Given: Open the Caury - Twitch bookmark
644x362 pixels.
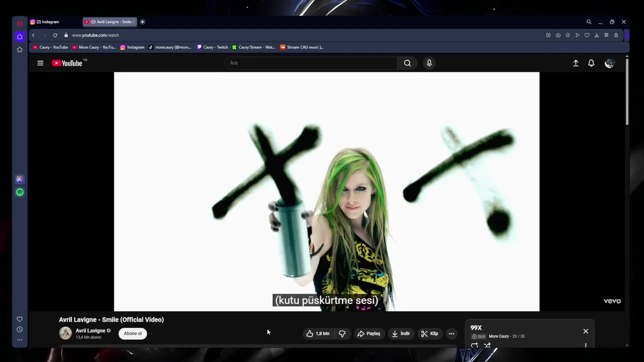Looking at the screenshot, I should click(212, 47).
